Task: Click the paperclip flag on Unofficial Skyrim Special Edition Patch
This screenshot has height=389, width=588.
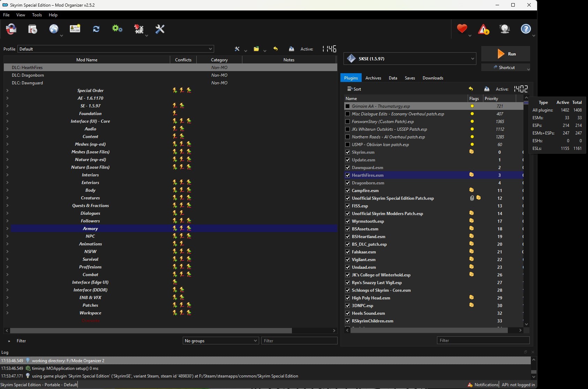Action: tap(472, 198)
